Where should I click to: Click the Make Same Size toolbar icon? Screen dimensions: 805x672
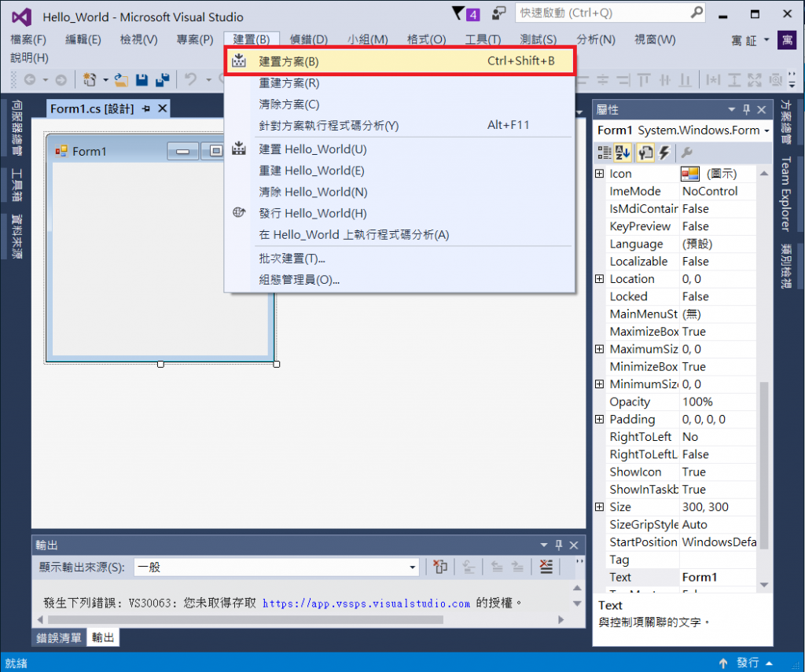755,79
